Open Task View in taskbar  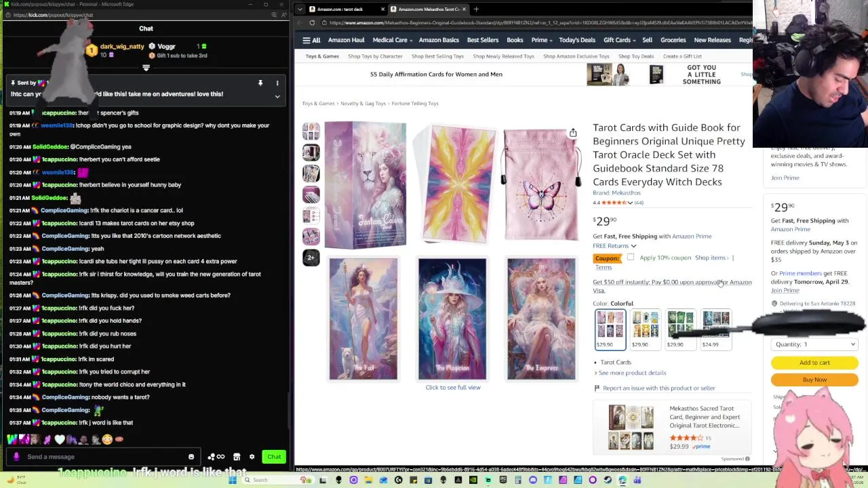323,480
